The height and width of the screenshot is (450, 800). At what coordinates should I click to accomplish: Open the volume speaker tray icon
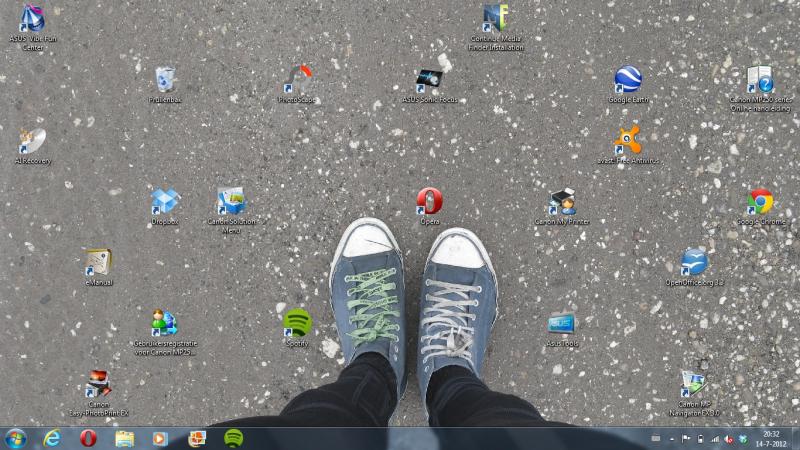729,439
